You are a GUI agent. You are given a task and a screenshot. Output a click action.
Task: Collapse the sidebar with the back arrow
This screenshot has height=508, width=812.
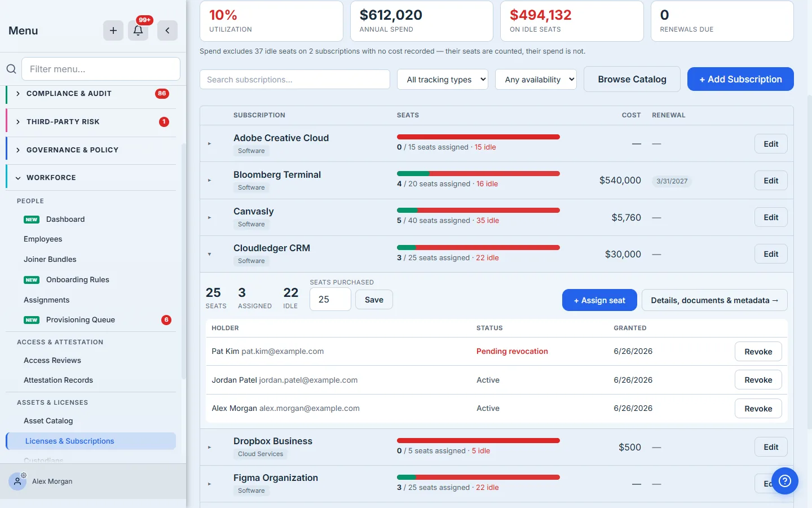coord(167,30)
